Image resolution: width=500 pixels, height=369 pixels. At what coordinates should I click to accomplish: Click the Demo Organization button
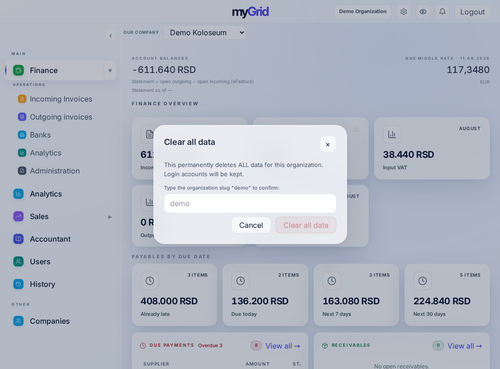(x=363, y=11)
